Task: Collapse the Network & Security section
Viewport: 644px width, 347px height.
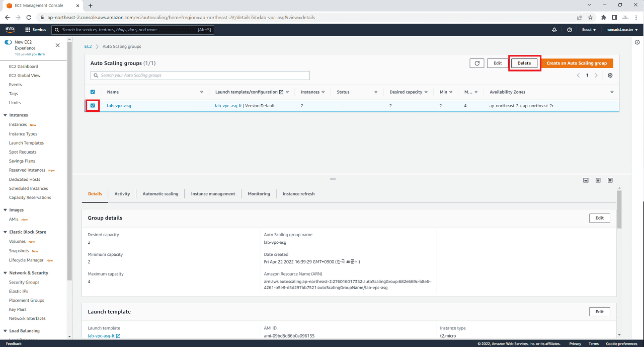Action: pyautogui.click(x=5, y=273)
